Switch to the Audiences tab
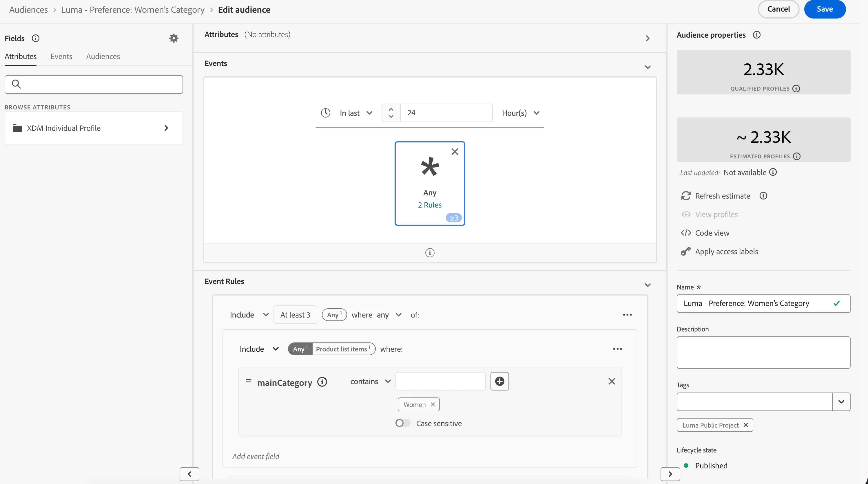Image resolution: width=868 pixels, height=484 pixels. coord(103,56)
